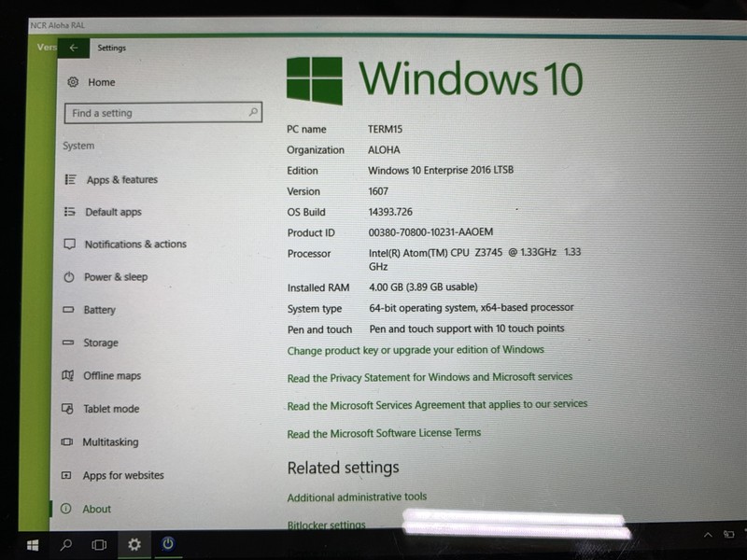Click Installed RAM value 4.00 GB
Screen dimensions: 747x560
tap(423, 287)
